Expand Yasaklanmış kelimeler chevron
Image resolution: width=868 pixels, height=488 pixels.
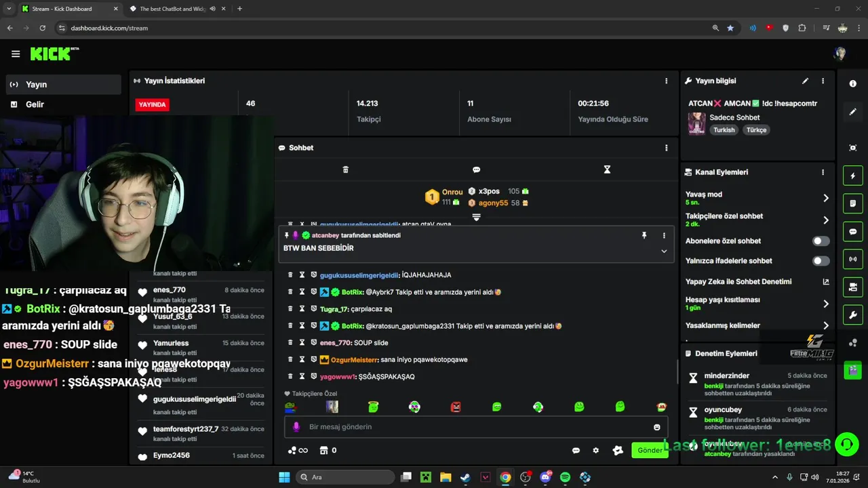coord(825,326)
